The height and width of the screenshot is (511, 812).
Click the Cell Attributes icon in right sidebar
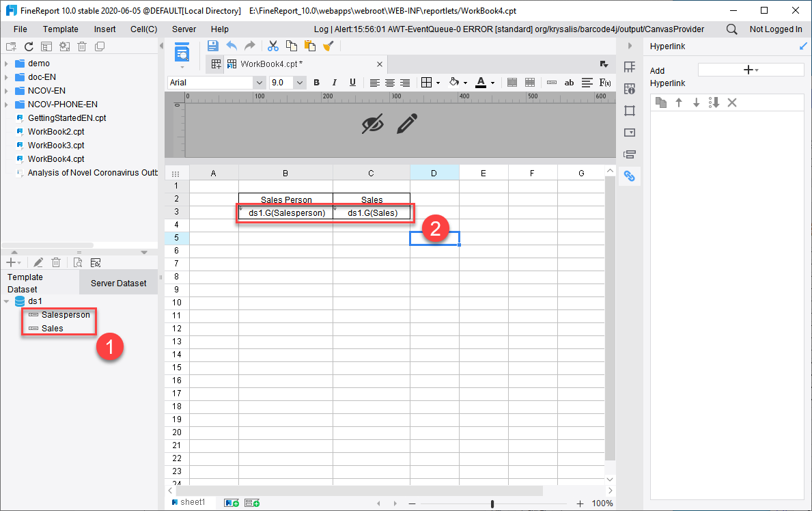pos(630,88)
